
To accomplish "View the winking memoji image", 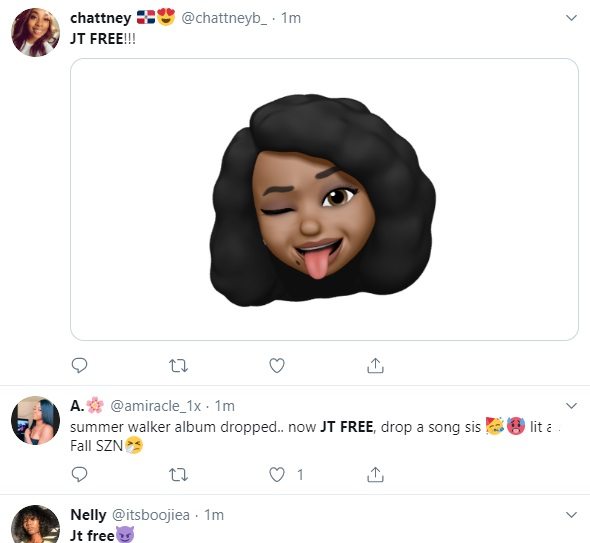I will pyautogui.click(x=324, y=199).
